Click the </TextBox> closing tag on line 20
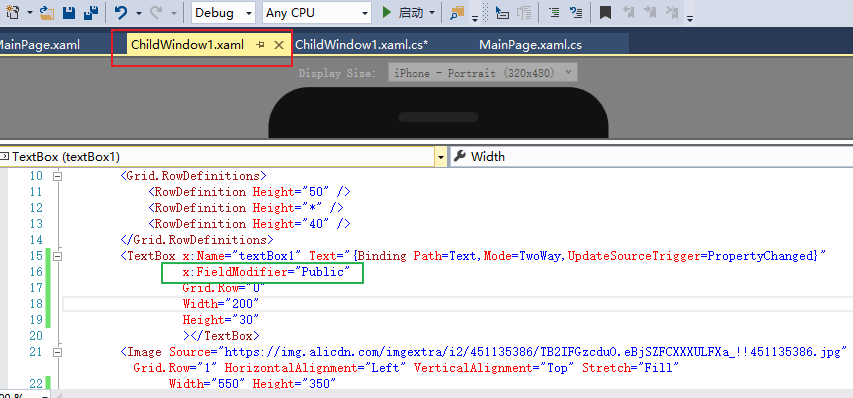Image resolution: width=853 pixels, height=398 pixels. pos(225,335)
